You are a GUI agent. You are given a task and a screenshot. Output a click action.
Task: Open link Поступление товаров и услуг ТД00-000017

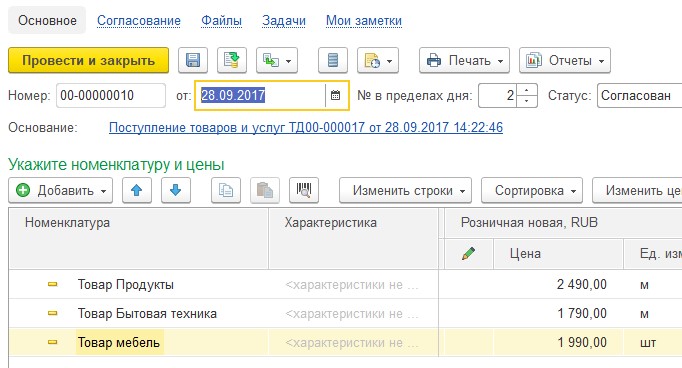(x=306, y=127)
